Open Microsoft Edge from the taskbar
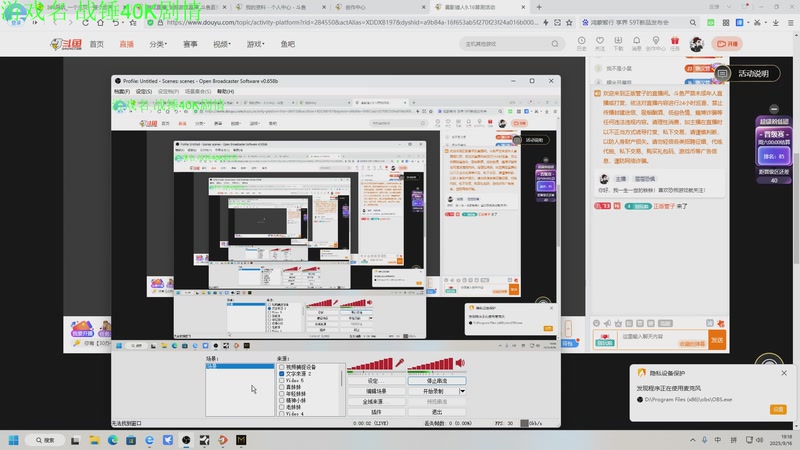This screenshot has height=450, width=800. coord(113,440)
